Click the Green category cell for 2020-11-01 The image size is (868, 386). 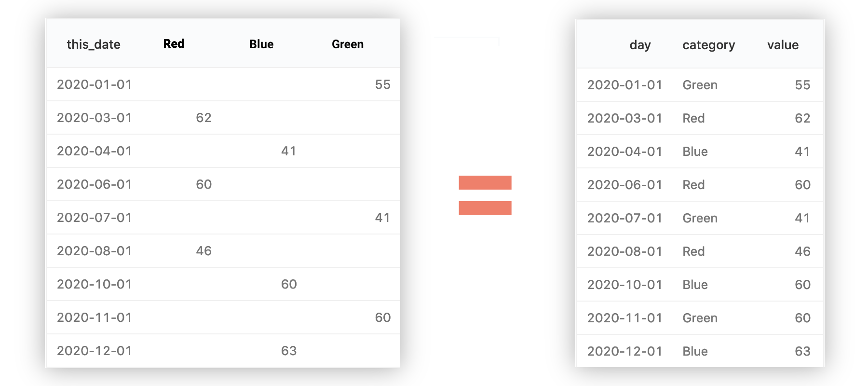(700, 318)
